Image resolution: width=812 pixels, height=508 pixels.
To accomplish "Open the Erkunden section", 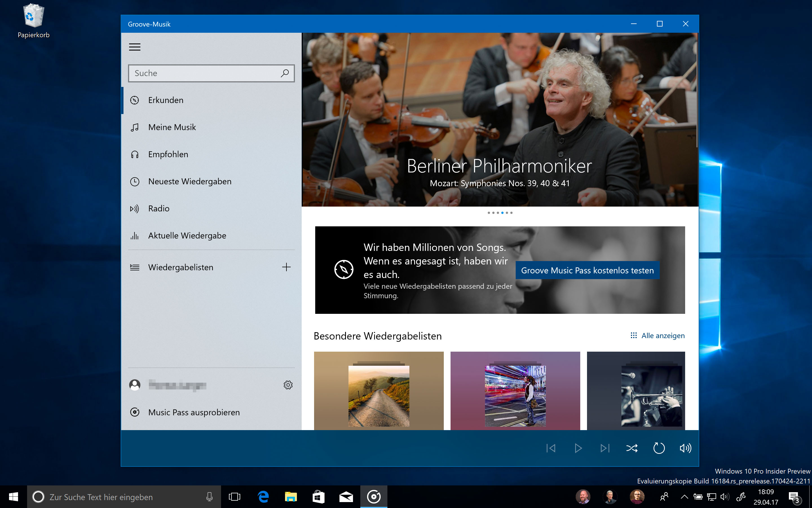I will [211, 100].
